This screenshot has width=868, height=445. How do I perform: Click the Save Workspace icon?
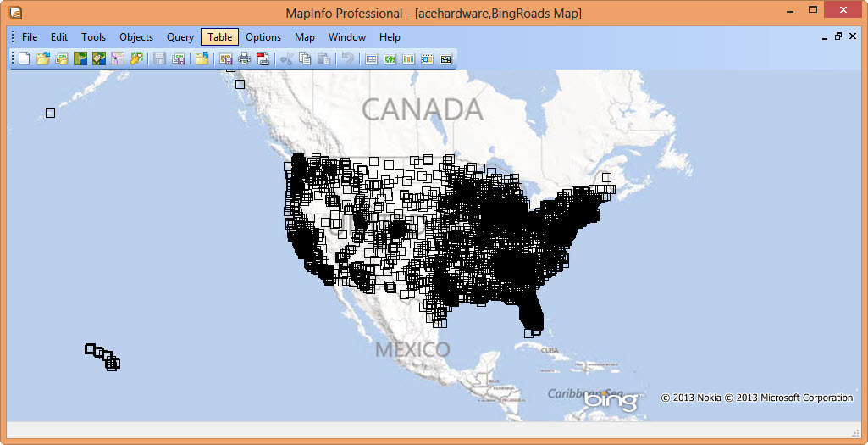[178, 58]
